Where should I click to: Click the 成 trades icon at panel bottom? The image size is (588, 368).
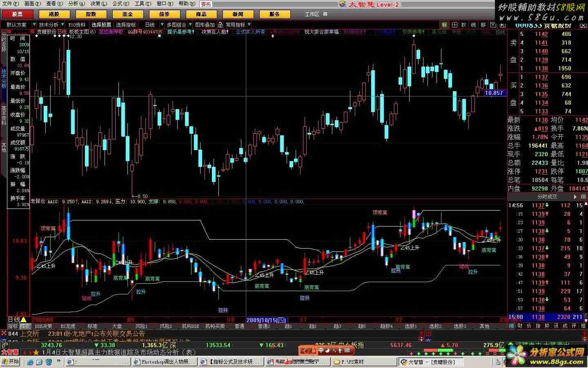click(565, 326)
